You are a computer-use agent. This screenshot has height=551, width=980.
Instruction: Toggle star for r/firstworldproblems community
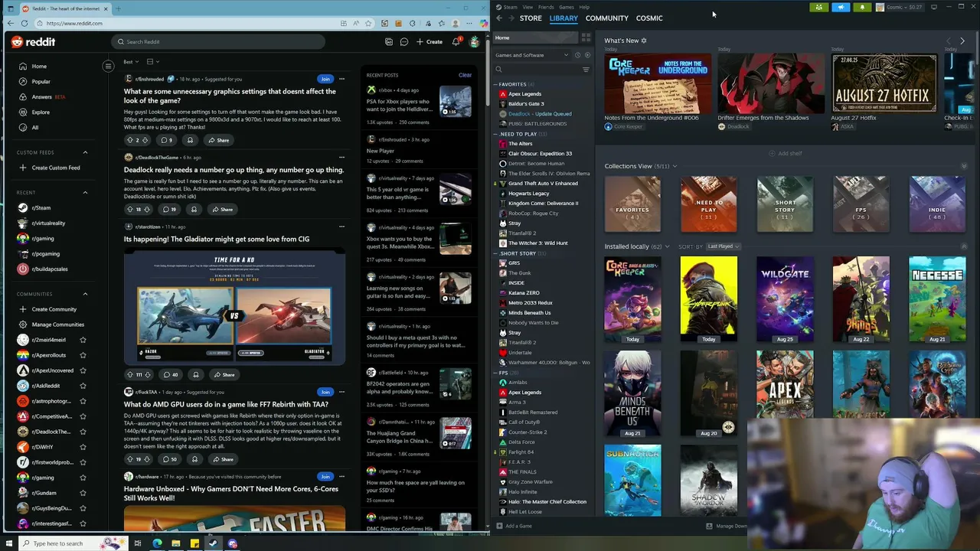(x=83, y=462)
